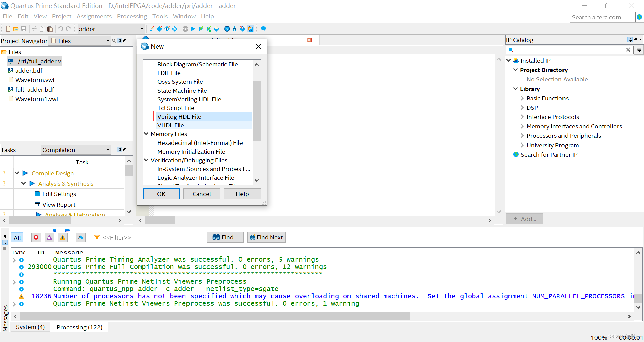Click the Save toolbar icon

click(x=24, y=29)
